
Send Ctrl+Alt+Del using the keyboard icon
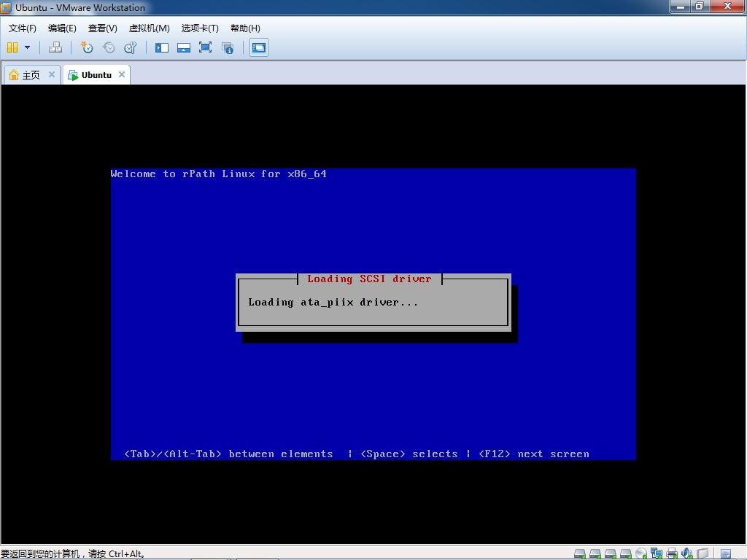[x=55, y=47]
